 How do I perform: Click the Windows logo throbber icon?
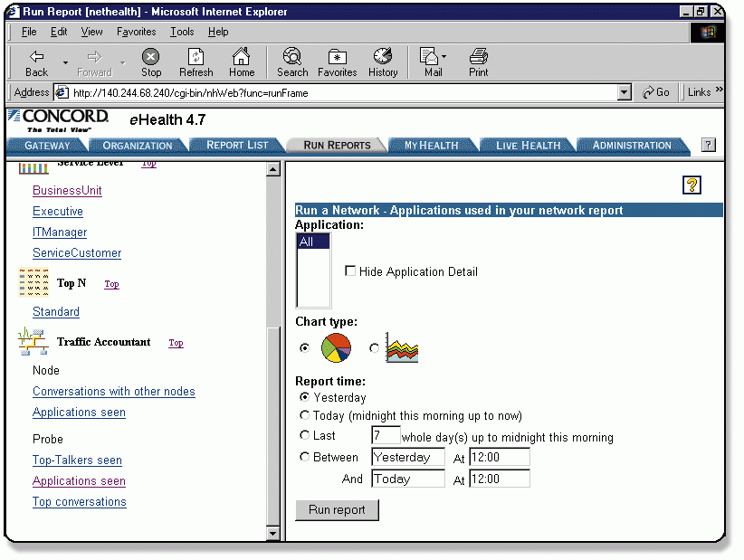click(x=708, y=33)
